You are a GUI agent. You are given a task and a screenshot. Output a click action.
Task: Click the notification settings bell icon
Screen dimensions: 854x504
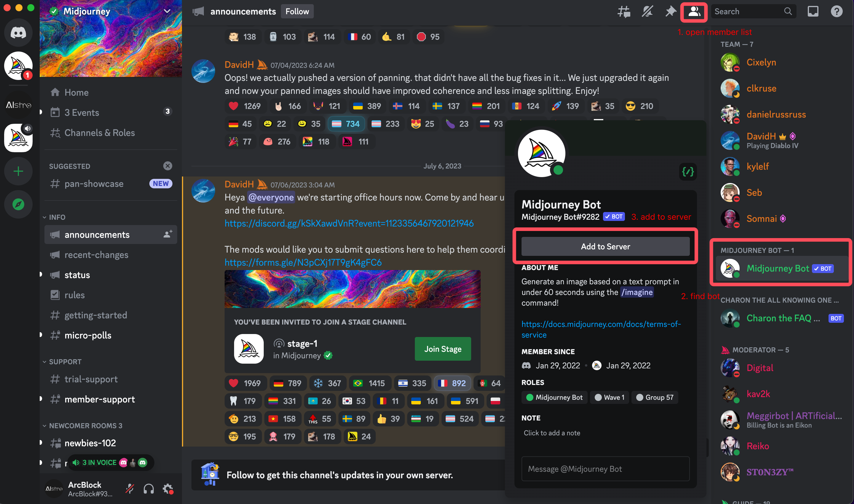tap(647, 12)
